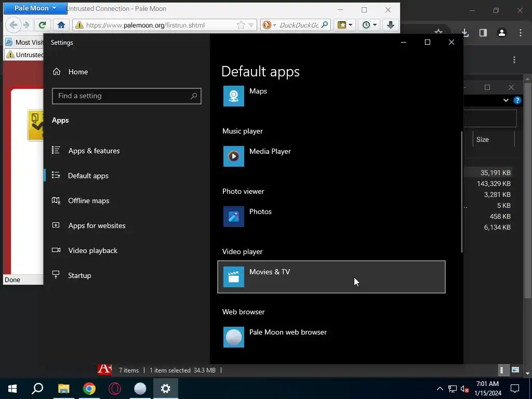The height and width of the screenshot is (399, 532).
Task: Open Chrome downloads icon in background window
Action: [x=465, y=33]
